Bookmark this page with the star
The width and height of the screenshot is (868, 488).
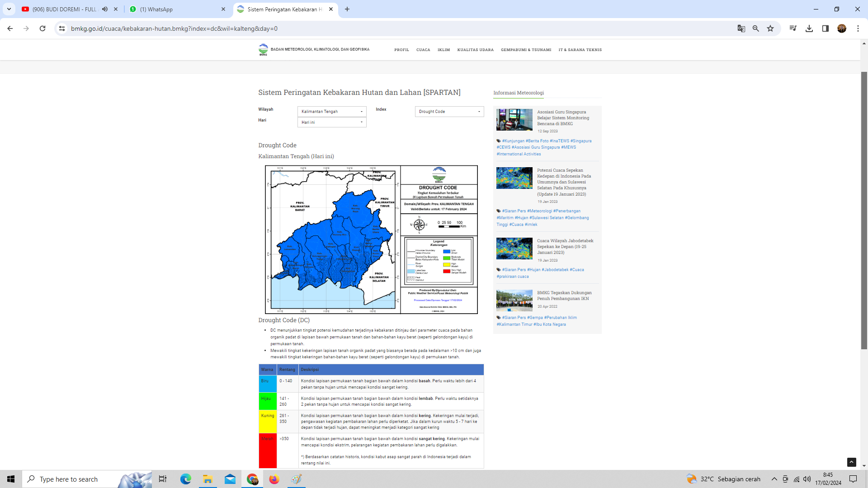770,28
